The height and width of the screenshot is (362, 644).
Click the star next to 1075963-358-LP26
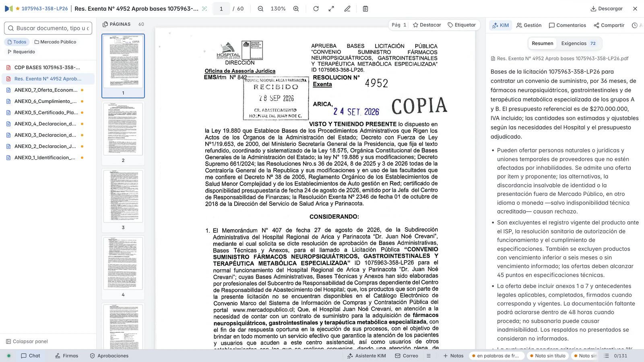tap(18, 8)
